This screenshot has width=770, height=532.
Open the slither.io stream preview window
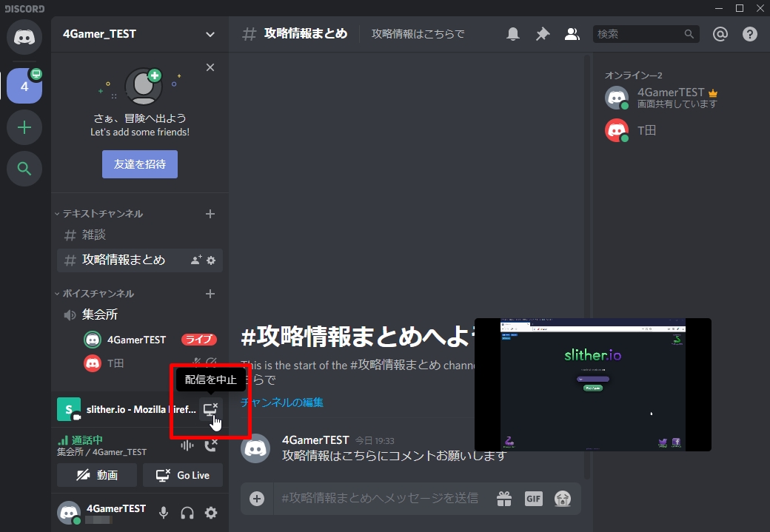[593, 385]
